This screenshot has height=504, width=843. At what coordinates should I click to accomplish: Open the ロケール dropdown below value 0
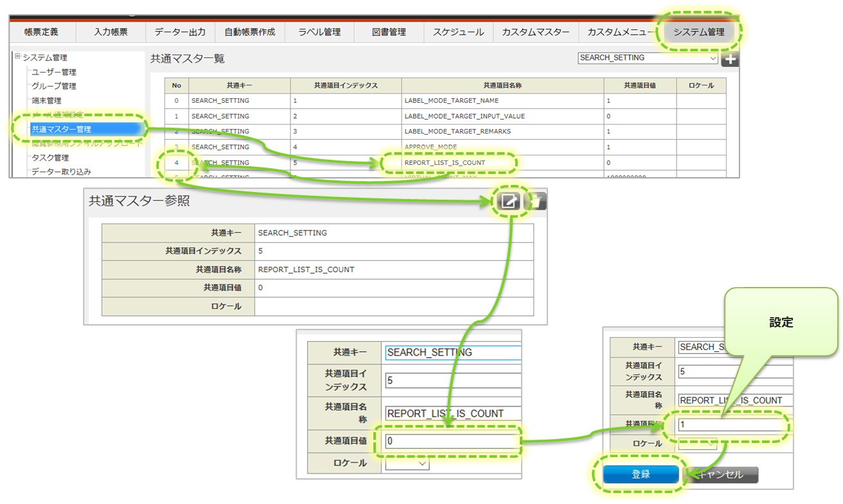407,463
